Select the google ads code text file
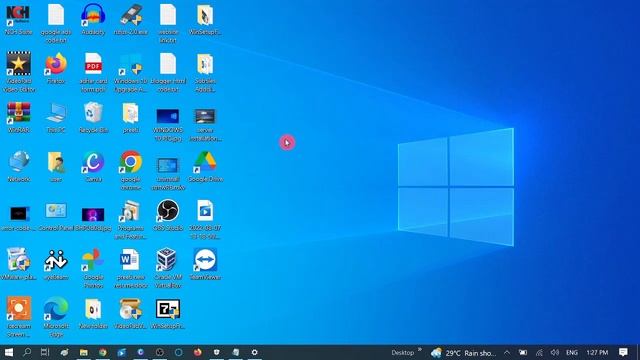This screenshot has width=640, height=360. (x=56, y=24)
